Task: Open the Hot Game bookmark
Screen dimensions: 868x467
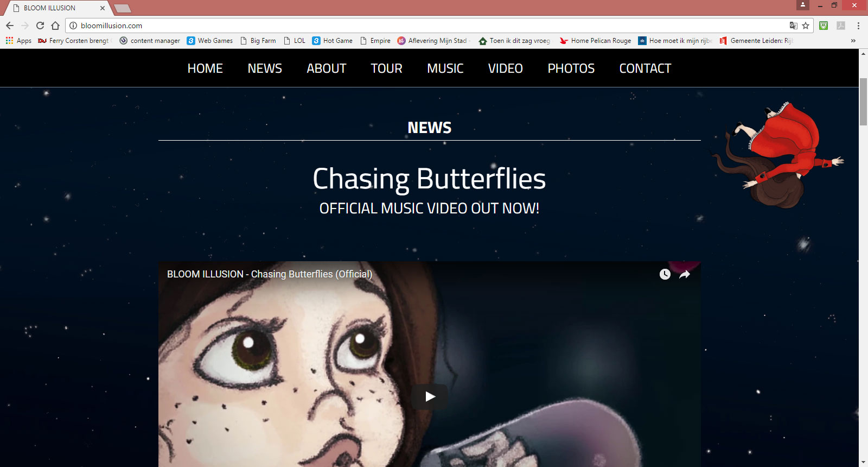Action: pyautogui.click(x=333, y=41)
